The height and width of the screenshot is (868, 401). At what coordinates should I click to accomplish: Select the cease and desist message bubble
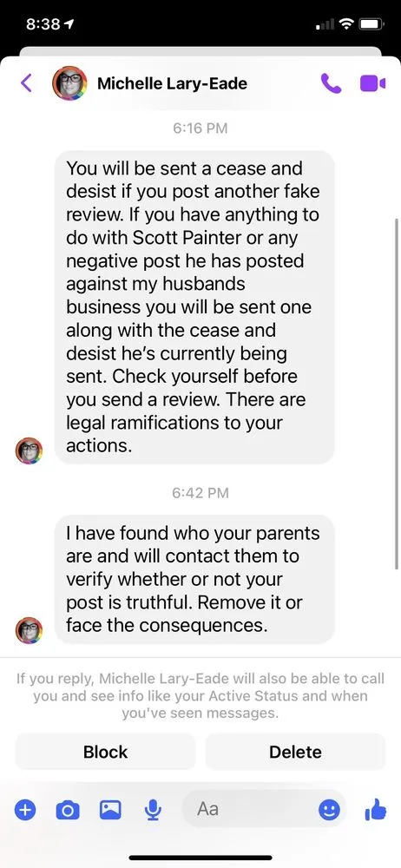pos(194,307)
